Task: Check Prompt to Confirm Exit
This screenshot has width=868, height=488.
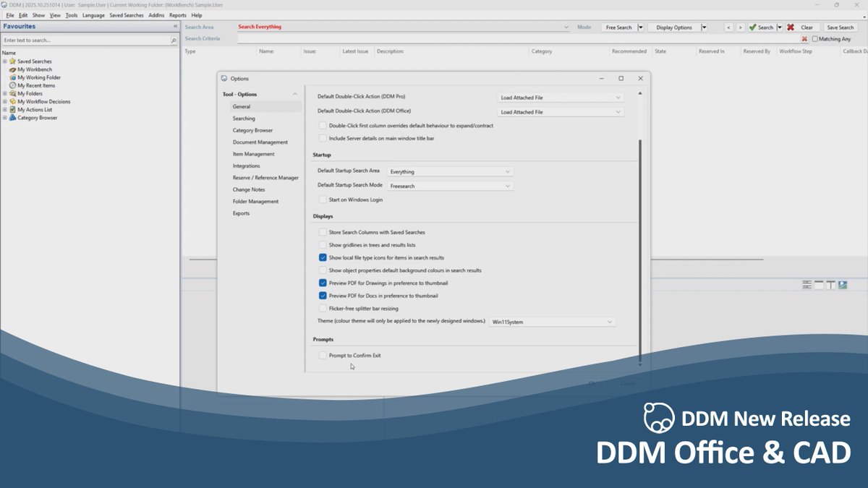Action: pyautogui.click(x=323, y=355)
